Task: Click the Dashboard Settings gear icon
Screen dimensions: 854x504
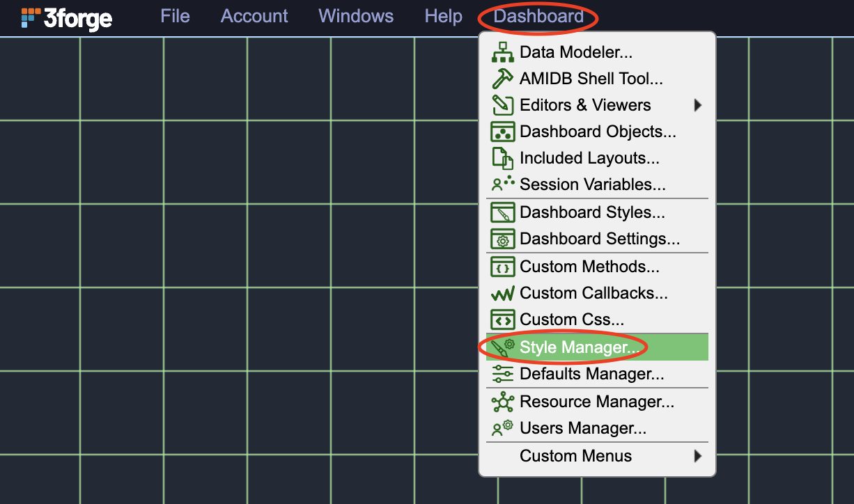Action: (502, 239)
